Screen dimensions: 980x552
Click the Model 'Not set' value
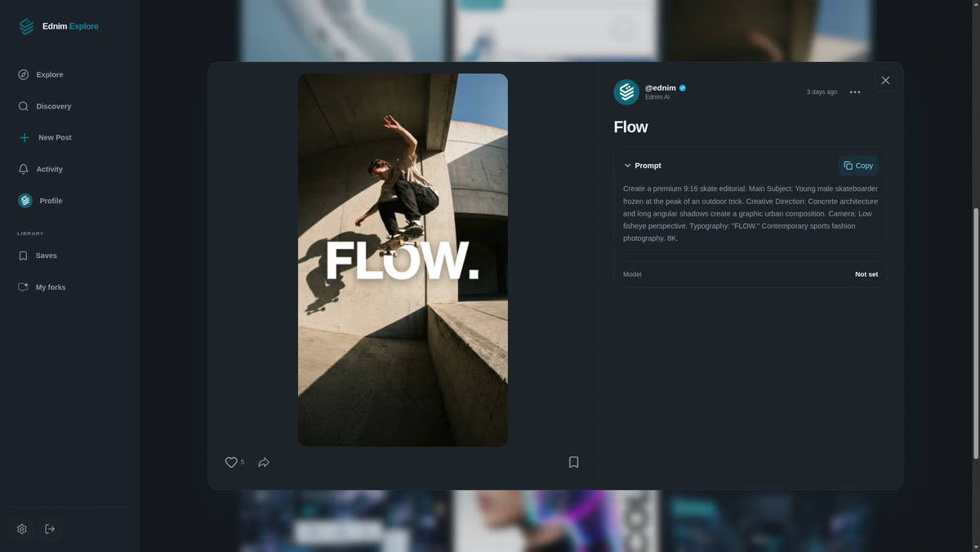[866, 274]
